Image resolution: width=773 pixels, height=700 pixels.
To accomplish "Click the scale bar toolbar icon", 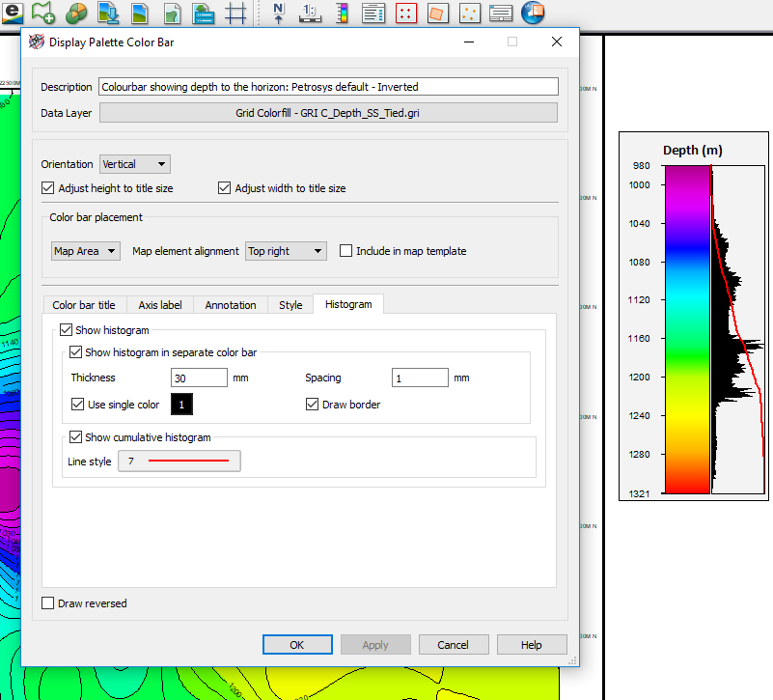I will pyautogui.click(x=310, y=14).
